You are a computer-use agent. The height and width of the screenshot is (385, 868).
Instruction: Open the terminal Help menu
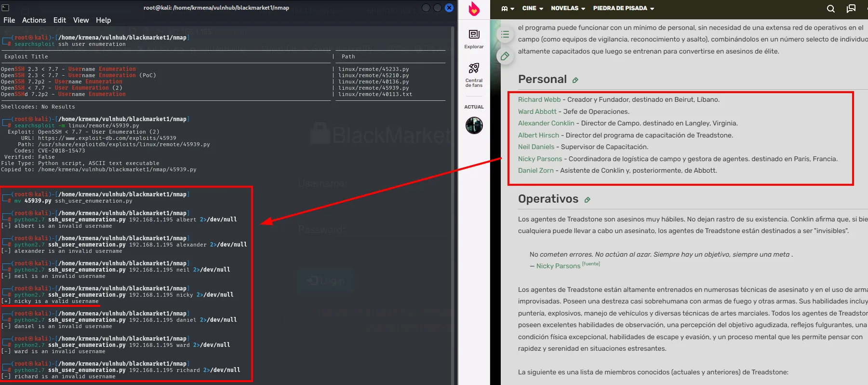[x=104, y=20]
